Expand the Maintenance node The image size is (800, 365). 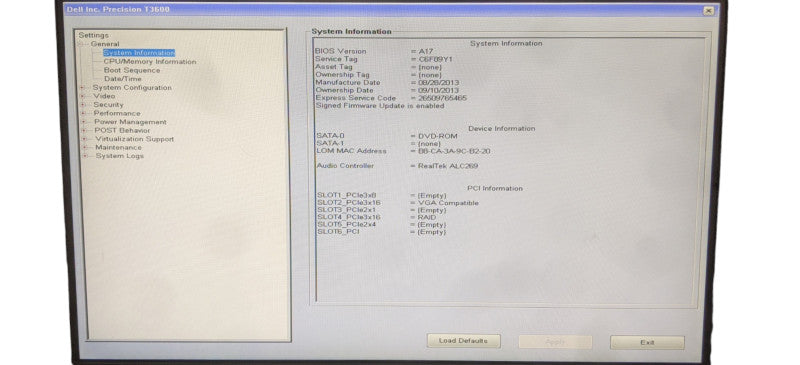click(84, 148)
